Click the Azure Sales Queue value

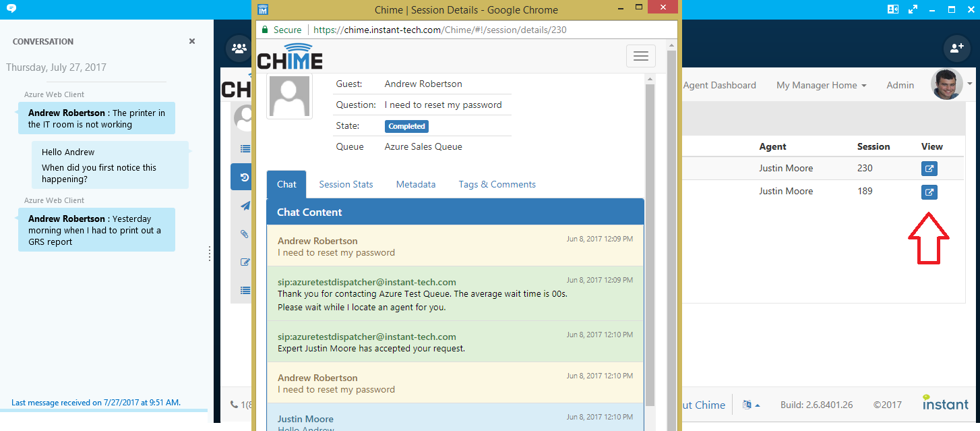pos(423,146)
